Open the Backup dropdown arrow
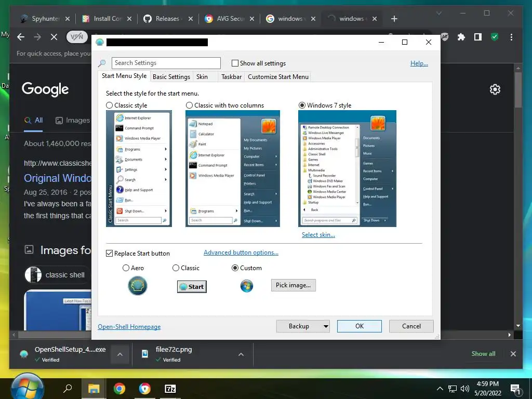The width and height of the screenshot is (532, 399). pos(326,326)
